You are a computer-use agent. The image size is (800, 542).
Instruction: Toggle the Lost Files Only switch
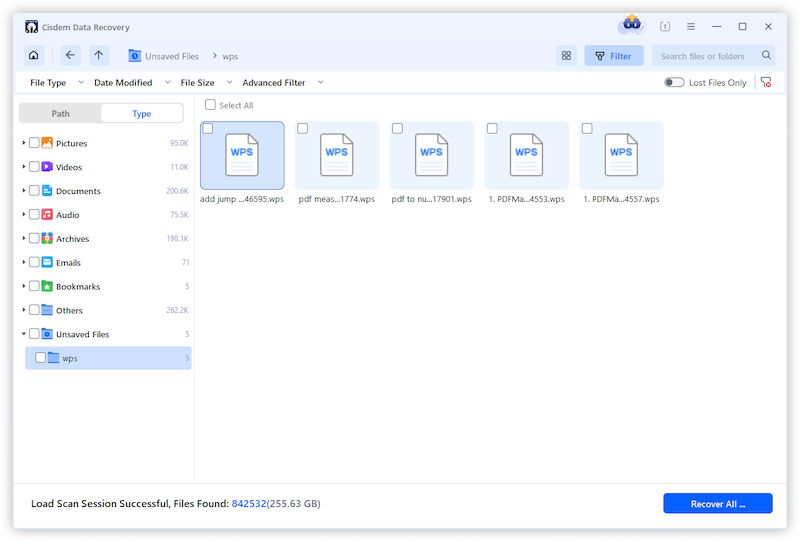(x=673, y=82)
